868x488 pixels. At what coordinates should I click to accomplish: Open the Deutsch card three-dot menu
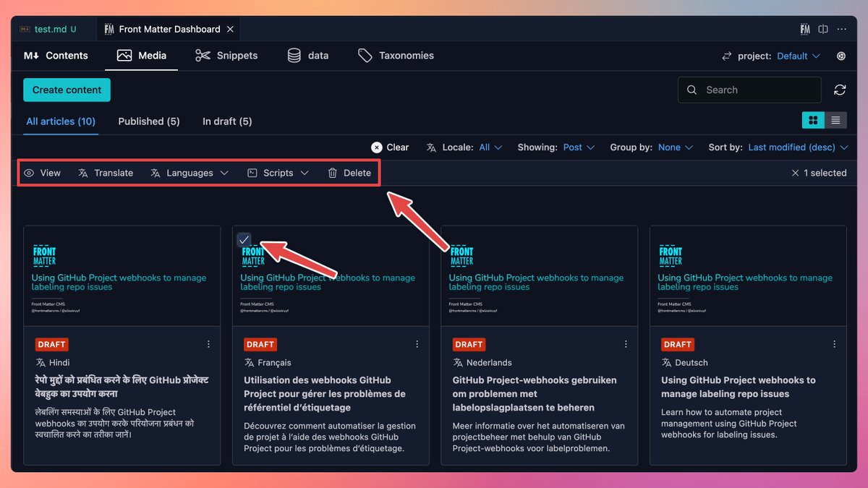(x=834, y=344)
